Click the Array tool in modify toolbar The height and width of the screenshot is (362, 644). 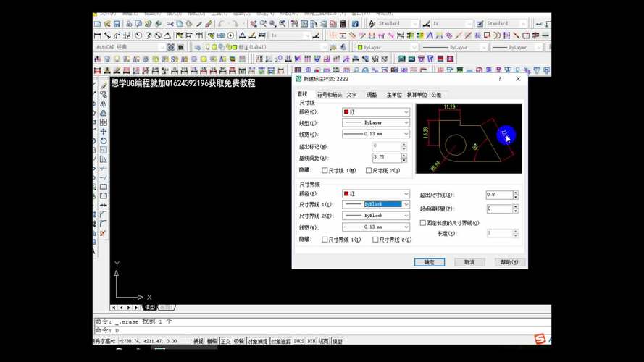(x=104, y=122)
